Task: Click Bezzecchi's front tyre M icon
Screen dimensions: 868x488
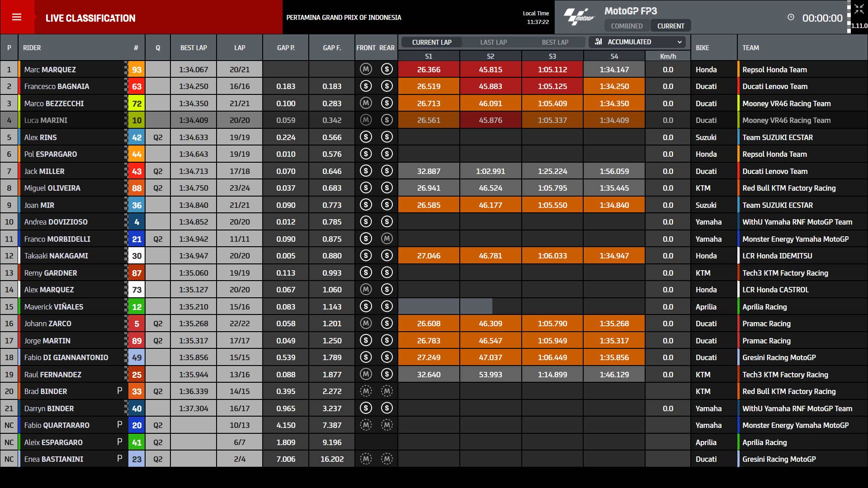Action: pos(366,103)
